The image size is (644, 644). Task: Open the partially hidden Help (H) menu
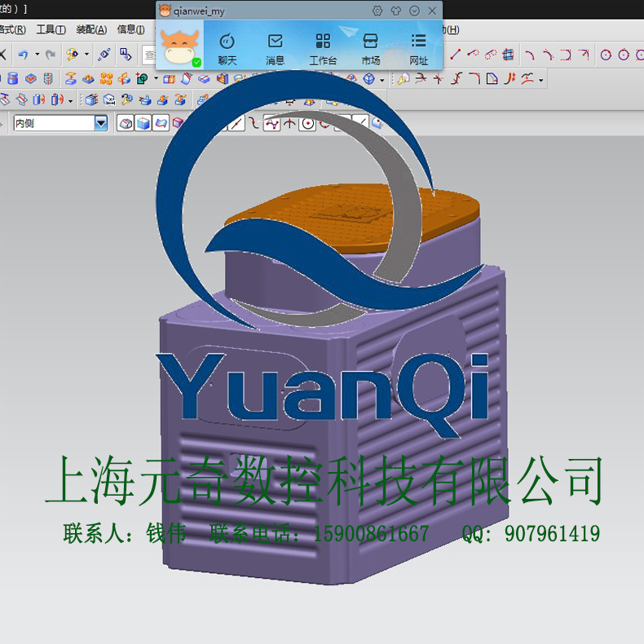coord(451,29)
